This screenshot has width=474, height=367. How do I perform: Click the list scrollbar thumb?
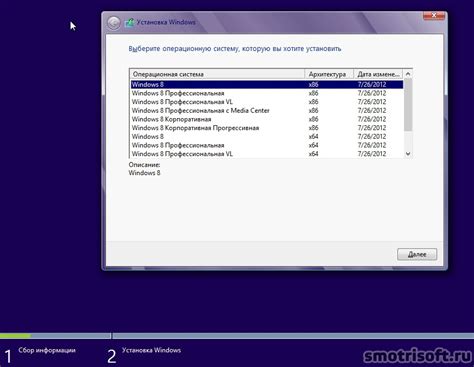point(408,105)
